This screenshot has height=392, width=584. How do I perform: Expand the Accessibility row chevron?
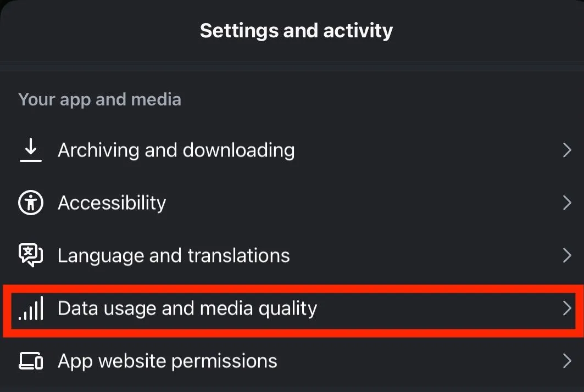coord(567,203)
